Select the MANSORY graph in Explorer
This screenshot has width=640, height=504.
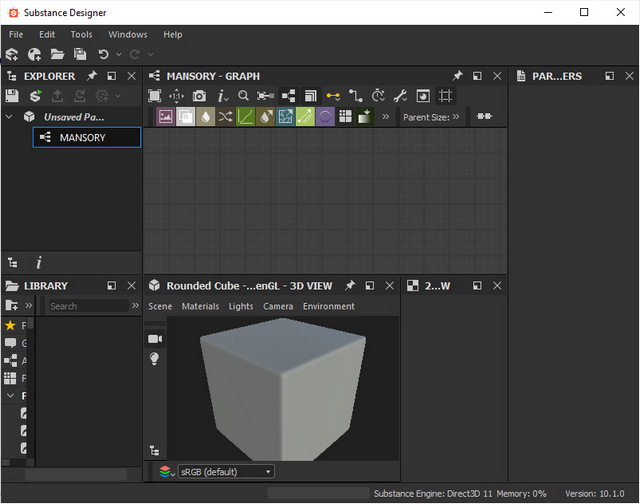pyautogui.click(x=82, y=138)
